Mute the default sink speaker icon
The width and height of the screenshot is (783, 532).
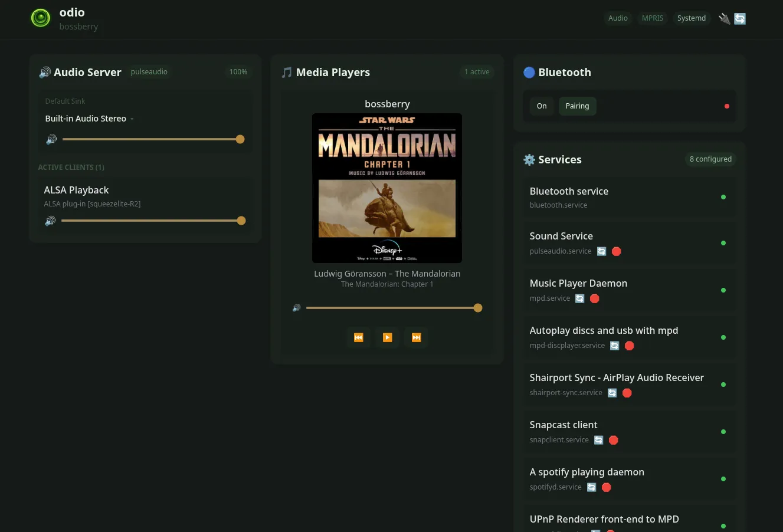coord(51,139)
